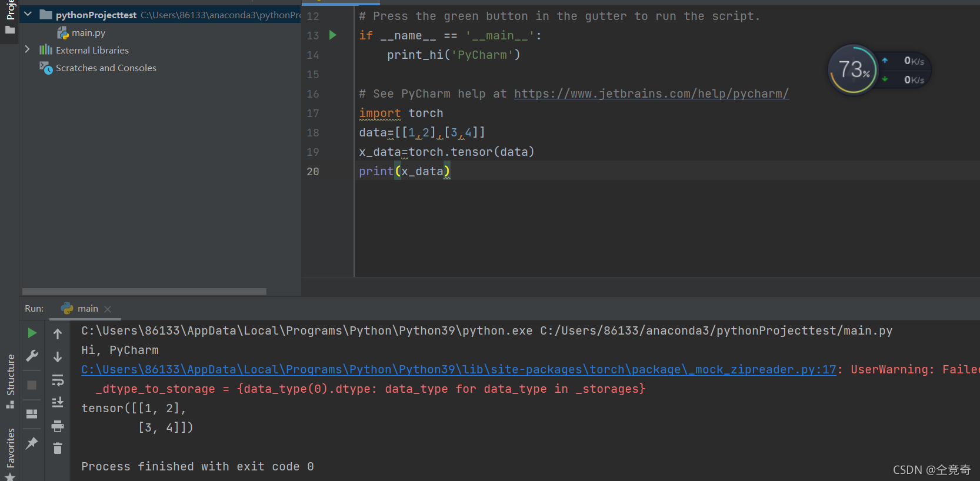
Task: Click the 'Run:' panel label
Action: (34, 309)
